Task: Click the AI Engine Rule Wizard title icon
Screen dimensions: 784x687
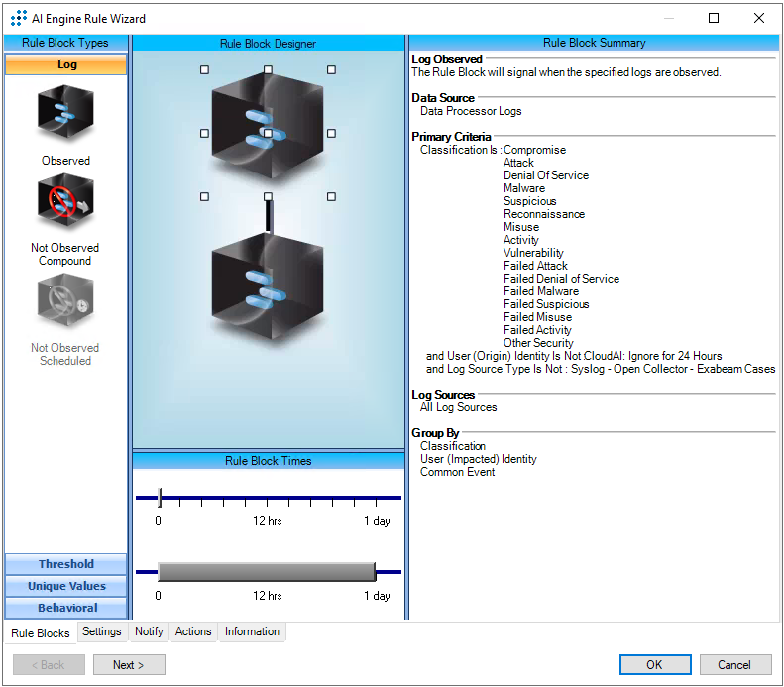Action: pyautogui.click(x=18, y=18)
